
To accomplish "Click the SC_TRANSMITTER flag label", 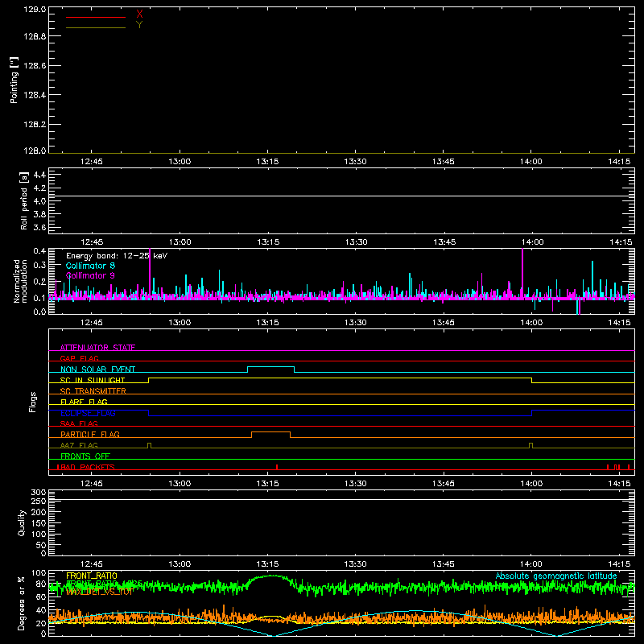I will (93, 391).
